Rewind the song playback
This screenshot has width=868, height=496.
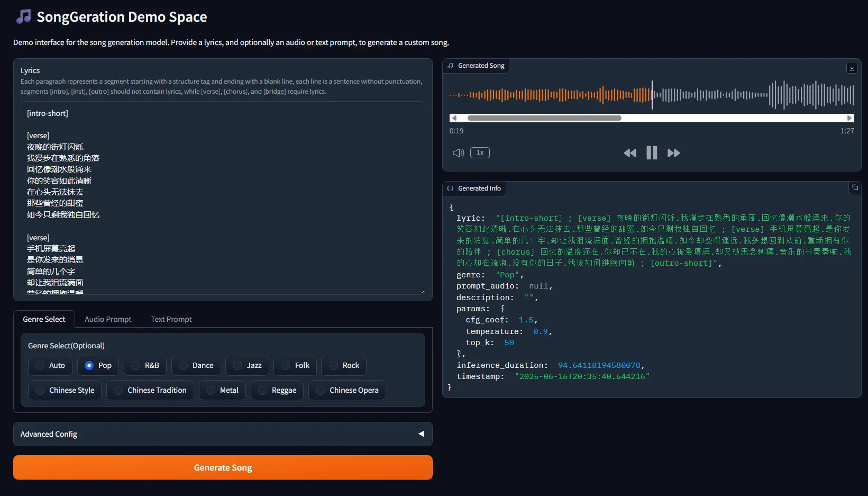[629, 153]
